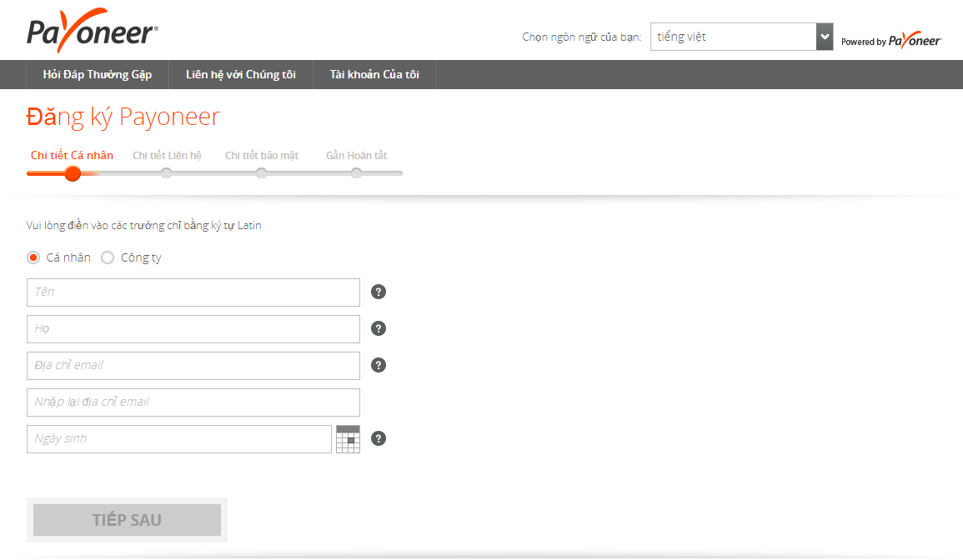Viewport: 963px width, 560px height.
Task: Open Tài khoản Của tôi menu
Action: click(374, 74)
